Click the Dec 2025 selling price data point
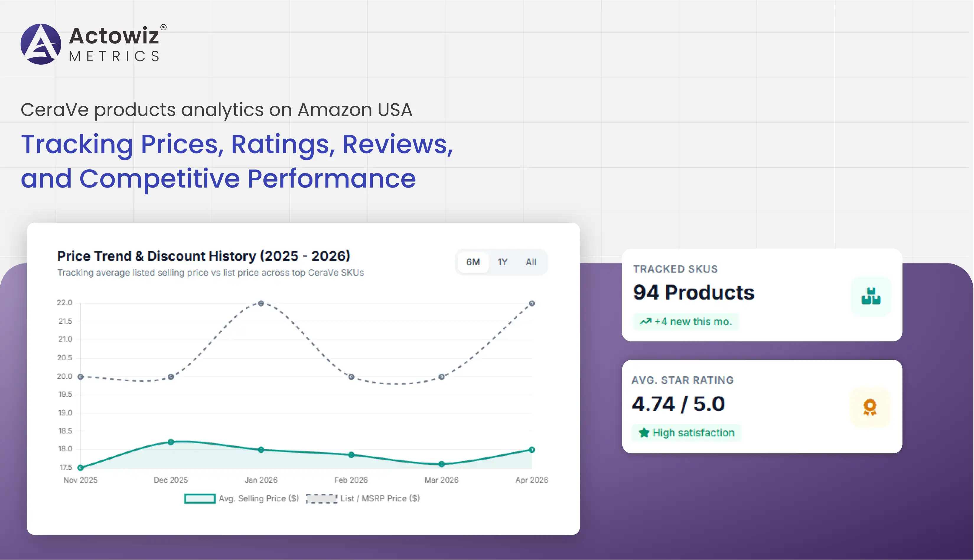The width and height of the screenshot is (974, 560). click(x=171, y=442)
